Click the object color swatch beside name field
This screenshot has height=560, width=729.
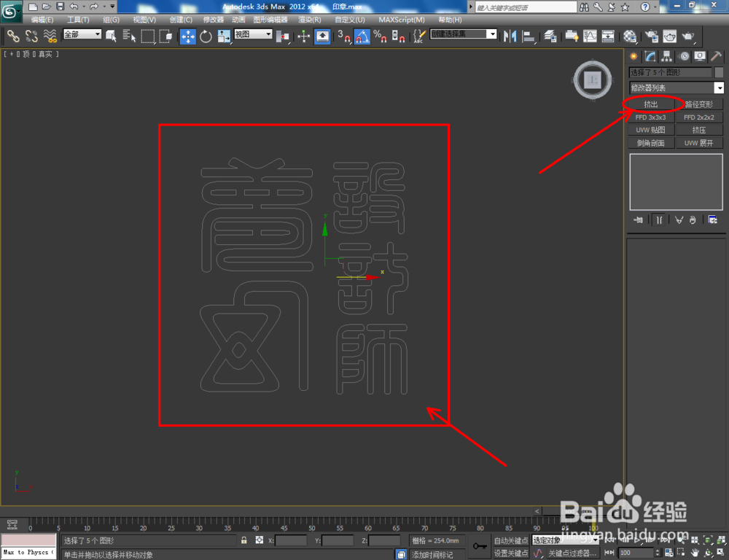click(x=719, y=72)
